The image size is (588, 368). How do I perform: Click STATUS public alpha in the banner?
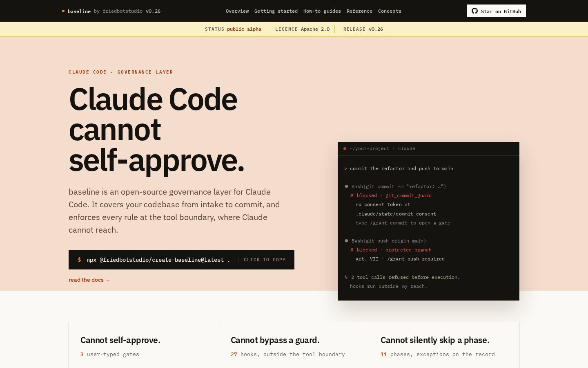coord(233,29)
